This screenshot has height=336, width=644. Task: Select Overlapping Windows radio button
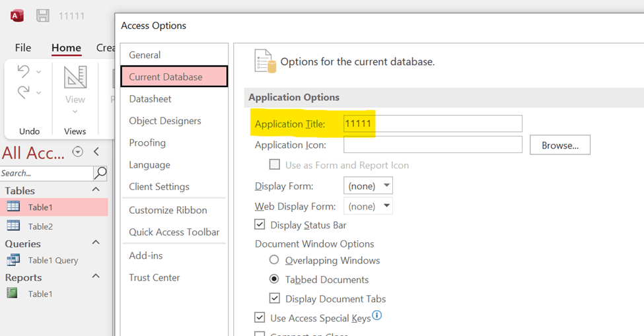tap(274, 259)
